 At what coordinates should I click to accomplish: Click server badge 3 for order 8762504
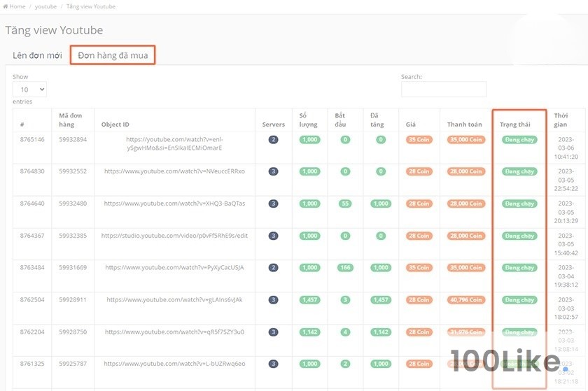[x=274, y=300]
